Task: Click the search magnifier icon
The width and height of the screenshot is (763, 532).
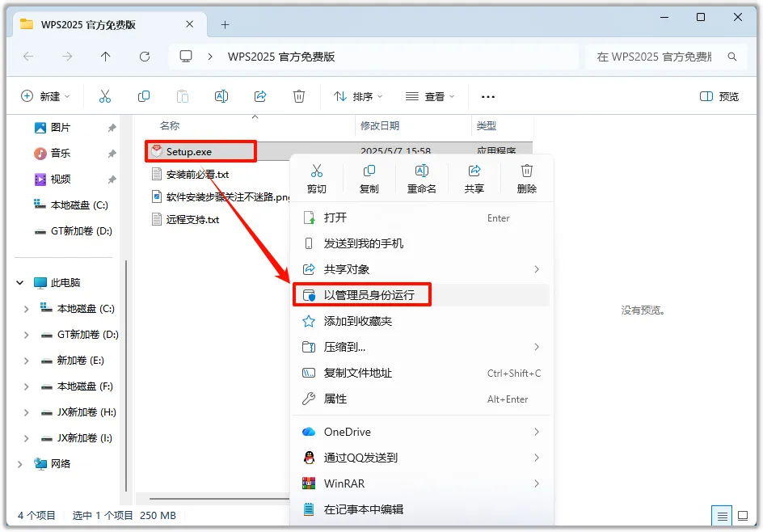Action: (x=731, y=57)
